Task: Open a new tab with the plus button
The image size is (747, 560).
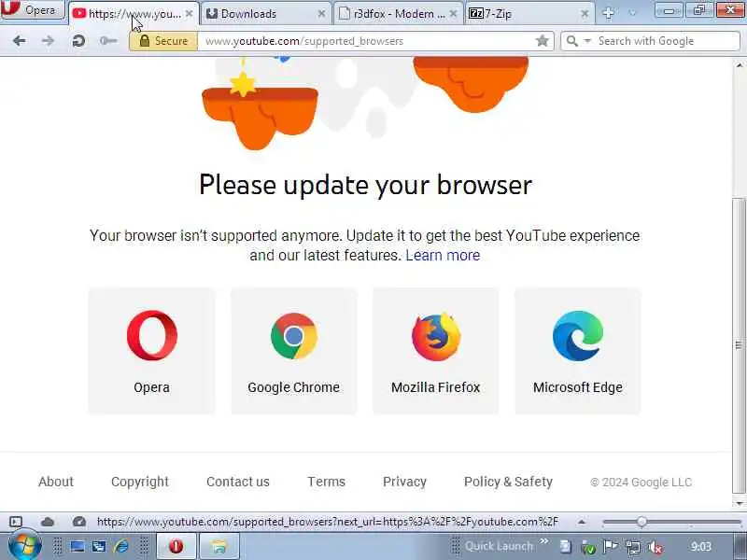Action: (609, 13)
